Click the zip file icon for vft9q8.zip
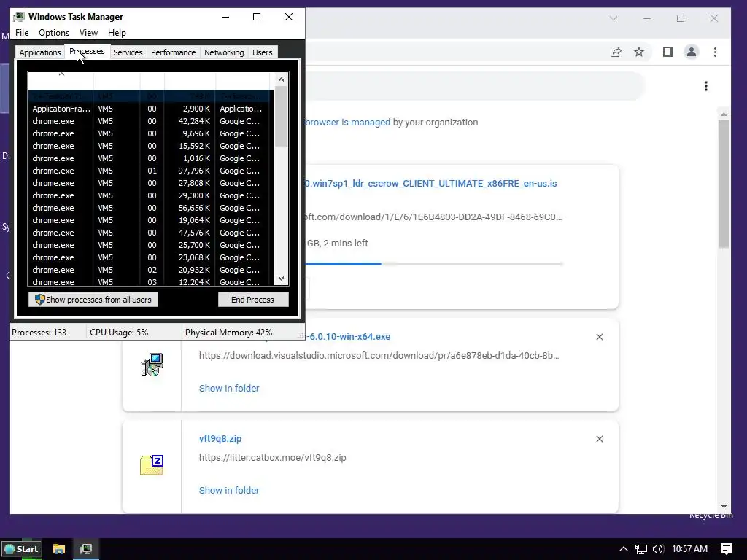Viewport: 747px width, 560px height. pyautogui.click(x=152, y=465)
